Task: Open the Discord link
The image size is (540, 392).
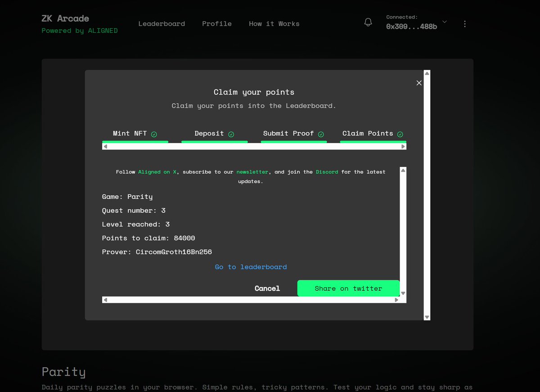Action: [327, 172]
